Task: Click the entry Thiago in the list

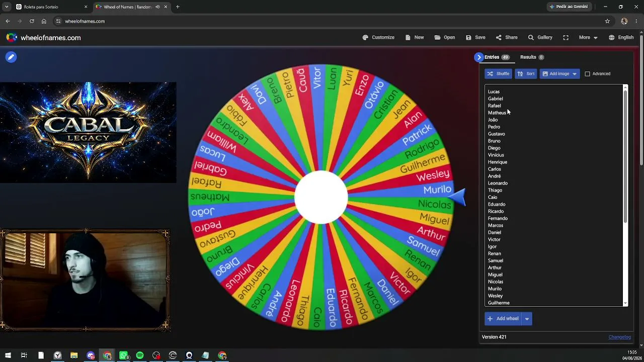Action: point(495,191)
